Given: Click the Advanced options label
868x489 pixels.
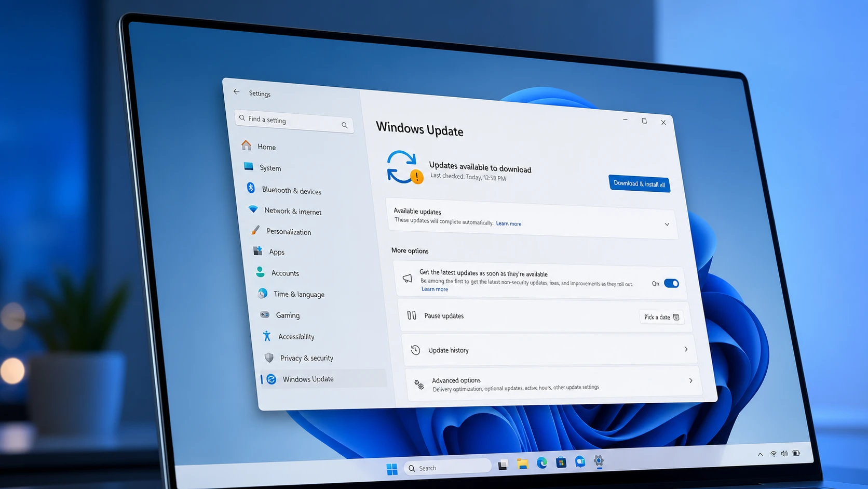Looking at the screenshot, I should coord(456,380).
